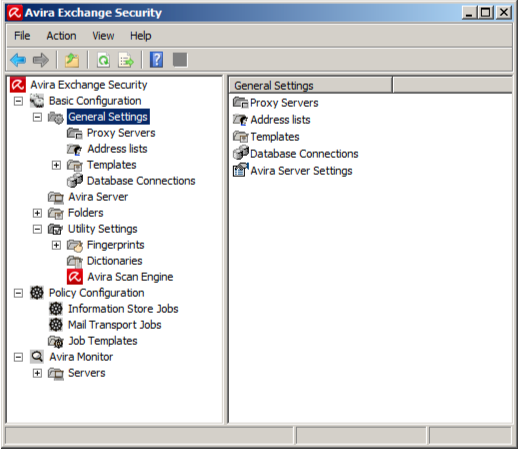519x449 pixels.
Task: Click the Job Templates icon
Action: [x=56, y=341]
